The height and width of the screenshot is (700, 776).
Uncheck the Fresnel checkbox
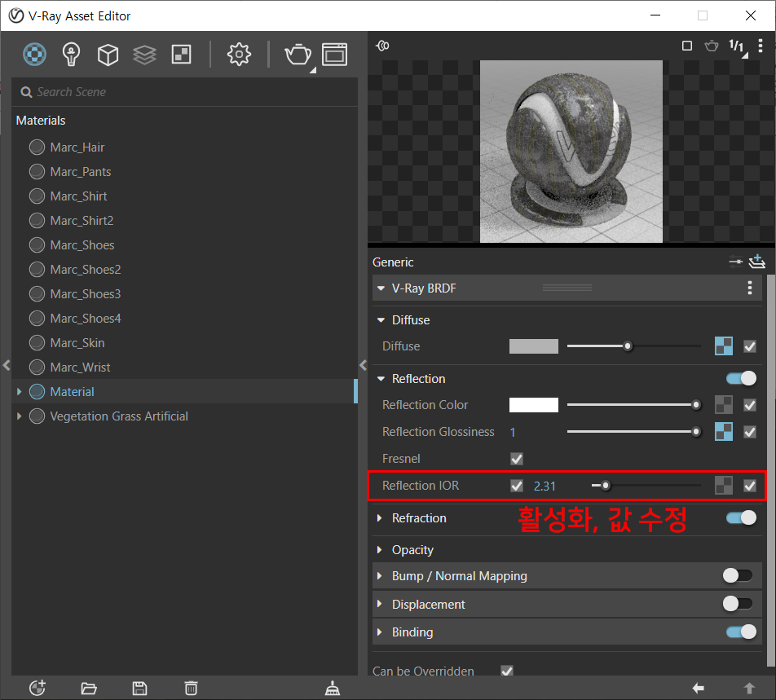[x=517, y=459]
